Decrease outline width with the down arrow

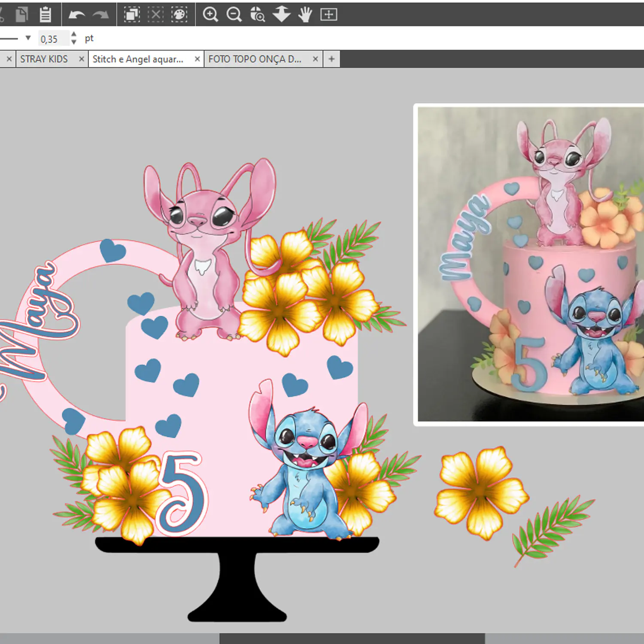click(74, 42)
